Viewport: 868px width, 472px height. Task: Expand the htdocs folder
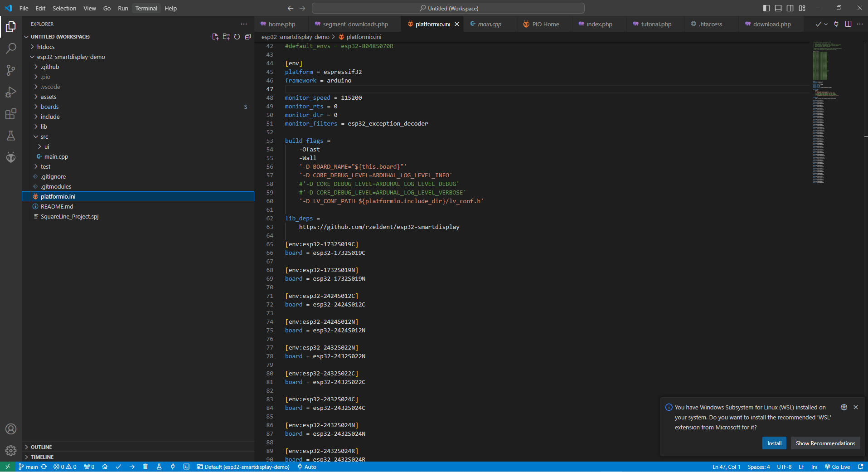(138, 47)
